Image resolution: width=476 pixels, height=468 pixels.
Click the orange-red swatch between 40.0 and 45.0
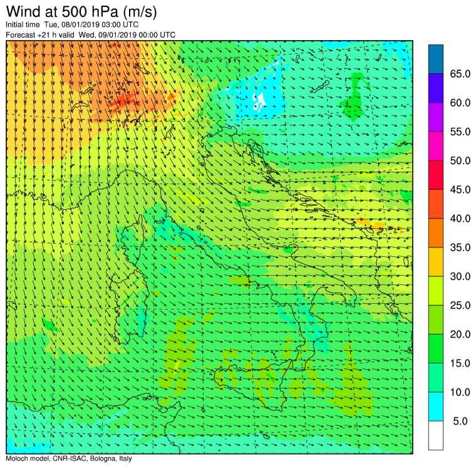pos(436,204)
